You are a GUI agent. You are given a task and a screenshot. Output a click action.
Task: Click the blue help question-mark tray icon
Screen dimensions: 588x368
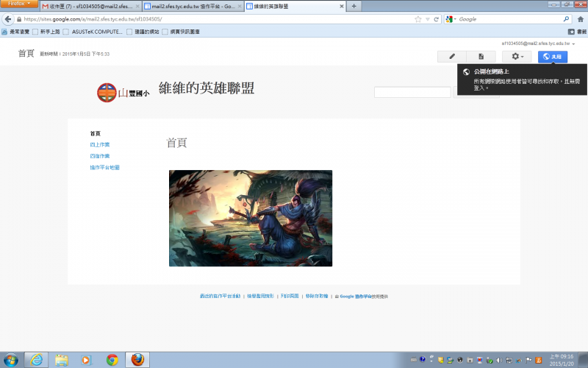[423, 359]
